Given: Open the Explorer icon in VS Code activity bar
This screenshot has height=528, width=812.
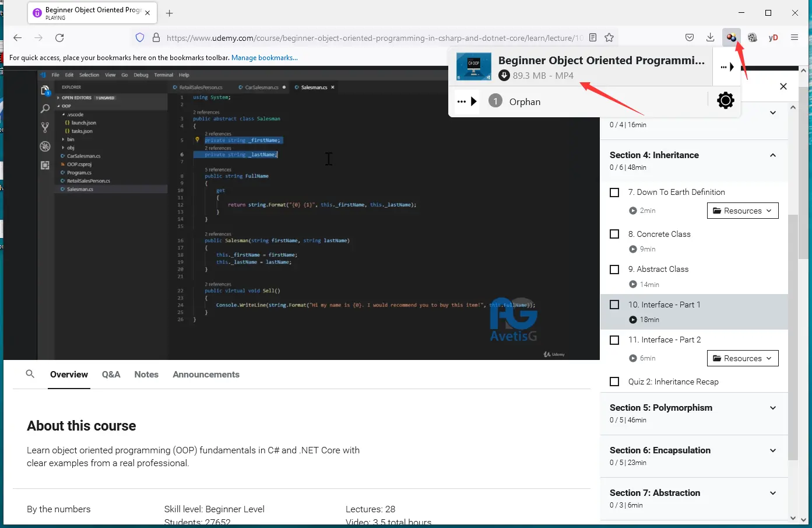Looking at the screenshot, I should (45, 91).
